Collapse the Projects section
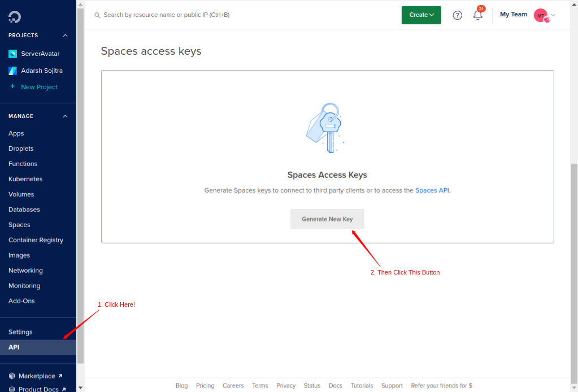Viewport: 578px width, 392px height. (x=65, y=36)
